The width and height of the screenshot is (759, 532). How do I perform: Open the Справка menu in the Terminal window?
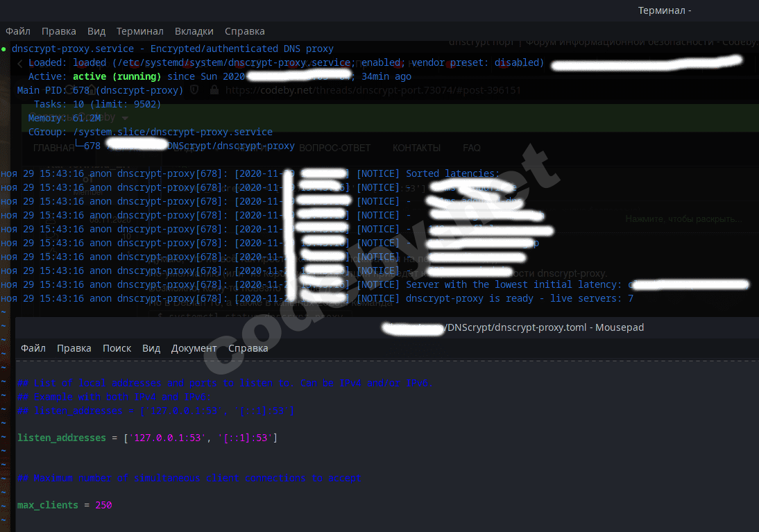click(x=244, y=31)
